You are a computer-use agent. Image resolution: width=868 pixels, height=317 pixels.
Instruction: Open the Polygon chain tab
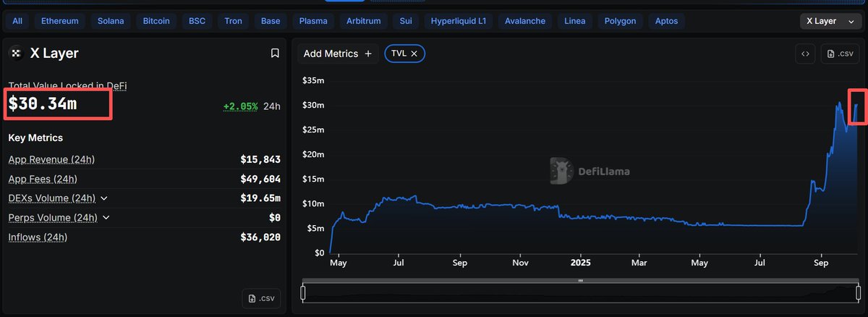[x=621, y=21]
